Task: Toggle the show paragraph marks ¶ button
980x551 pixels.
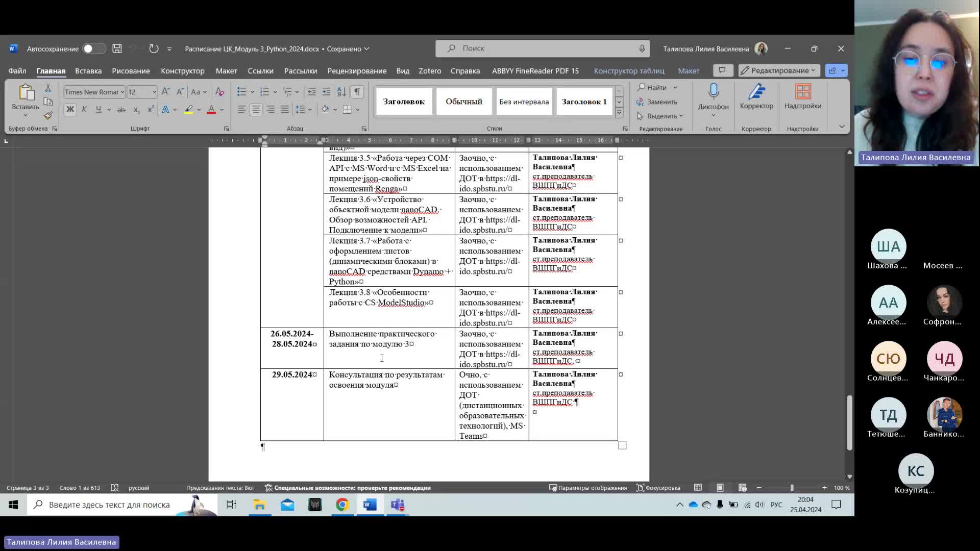Action: 357,92
